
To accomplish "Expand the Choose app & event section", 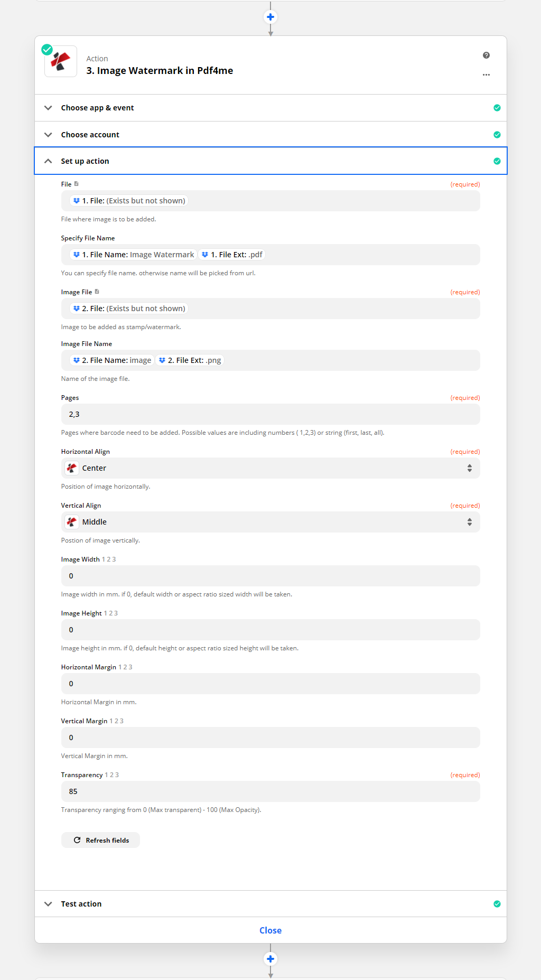I will point(97,108).
